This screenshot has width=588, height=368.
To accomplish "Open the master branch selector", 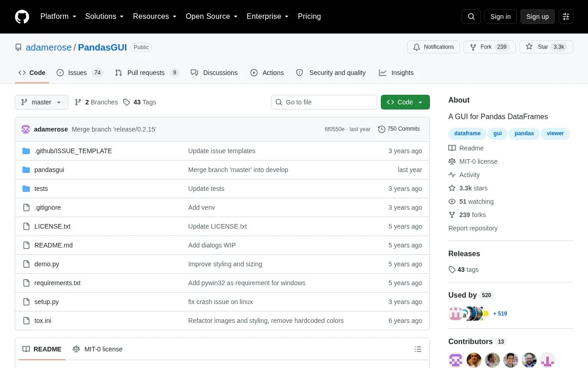I will pyautogui.click(x=41, y=102).
